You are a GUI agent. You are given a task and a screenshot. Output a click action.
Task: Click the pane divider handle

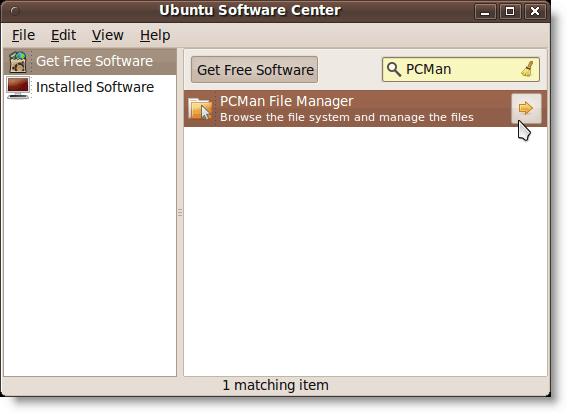180,213
